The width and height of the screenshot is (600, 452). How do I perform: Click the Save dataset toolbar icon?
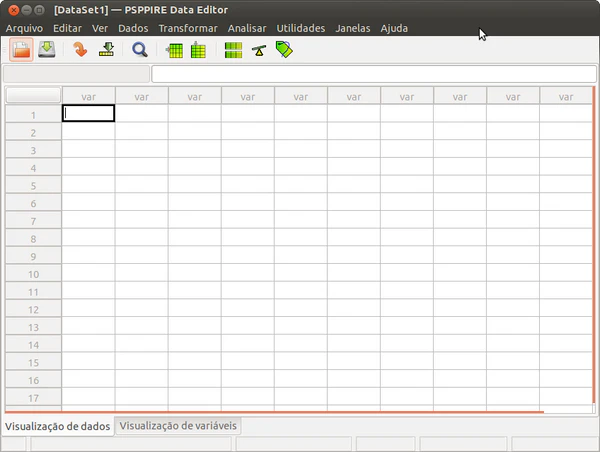(x=46, y=50)
